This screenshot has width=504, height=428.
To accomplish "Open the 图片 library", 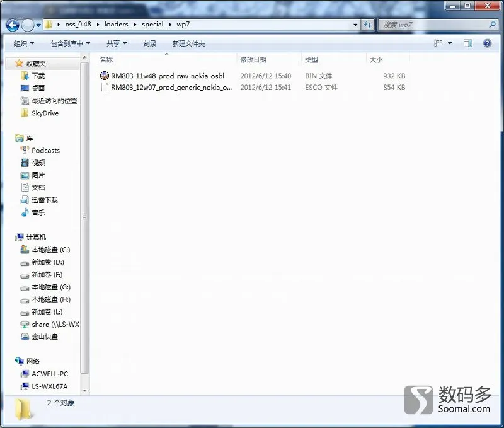I will pos(38,175).
